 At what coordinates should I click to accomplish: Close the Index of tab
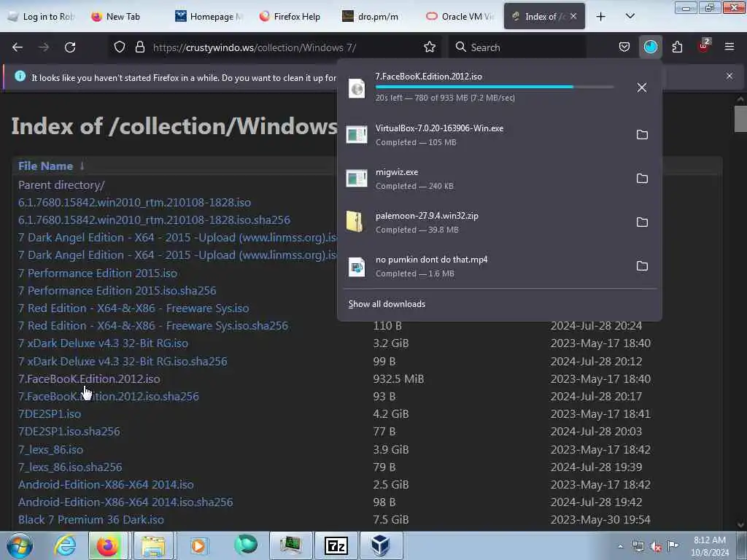point(573,16)
